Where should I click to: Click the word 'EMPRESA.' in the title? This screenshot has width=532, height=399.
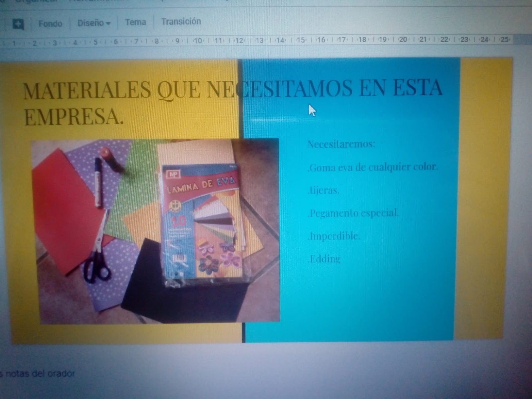coord(74,116)
